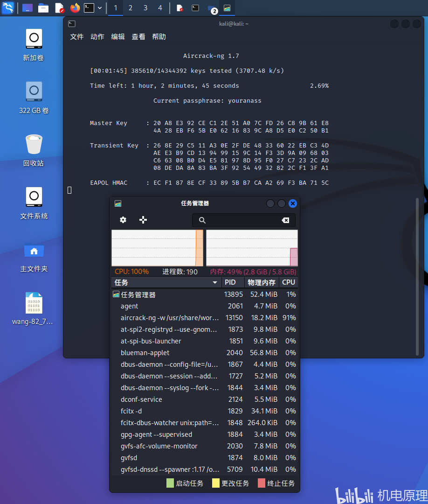Select fcitx -d process row
This screenshot has height=504, width=428.
pyautogui.click(x=205, y=411)
